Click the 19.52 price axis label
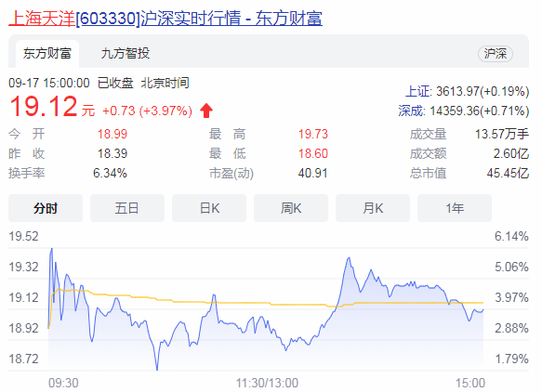This screenshot has height=392, width=542. [x=23, y=236]
